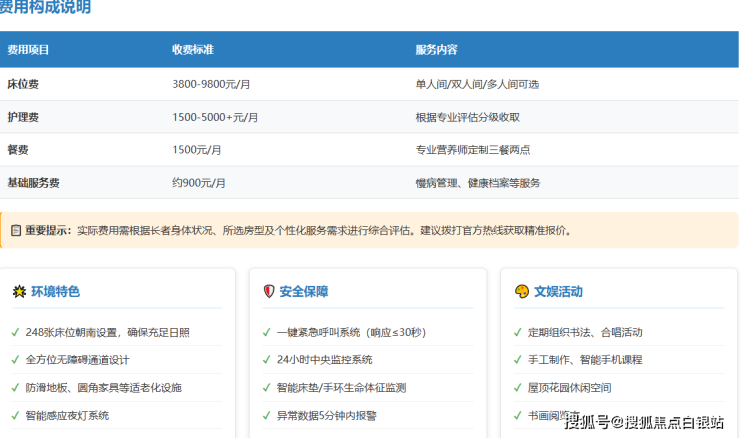Click the 基础服务费 row label
Screen dimensions: 740x438
coord(33,183)
